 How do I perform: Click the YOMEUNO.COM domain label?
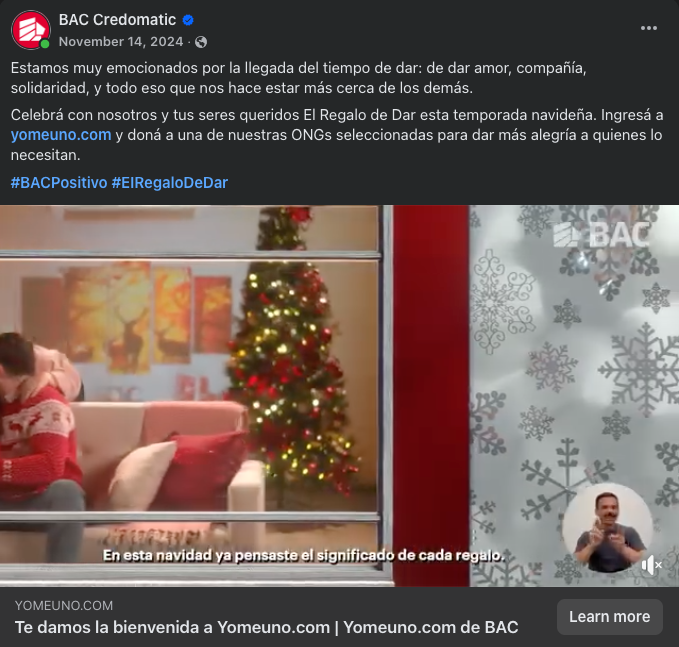[64, 605]
